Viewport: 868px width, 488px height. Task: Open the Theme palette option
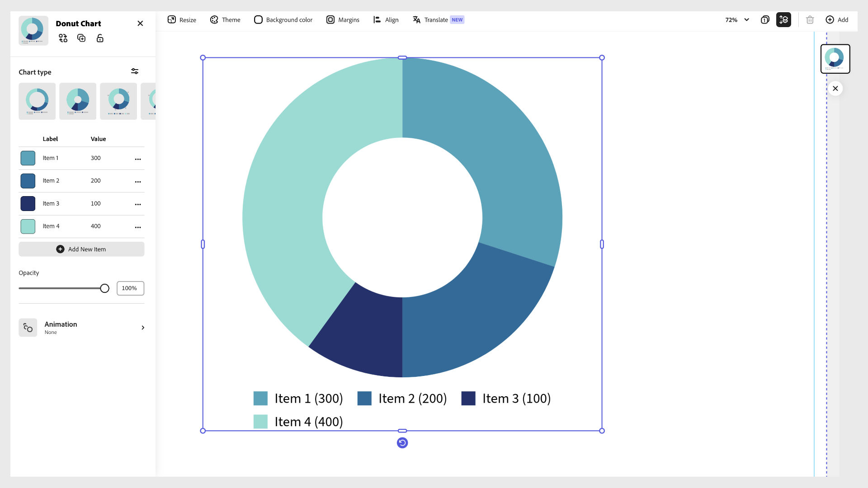pos(225,20)
